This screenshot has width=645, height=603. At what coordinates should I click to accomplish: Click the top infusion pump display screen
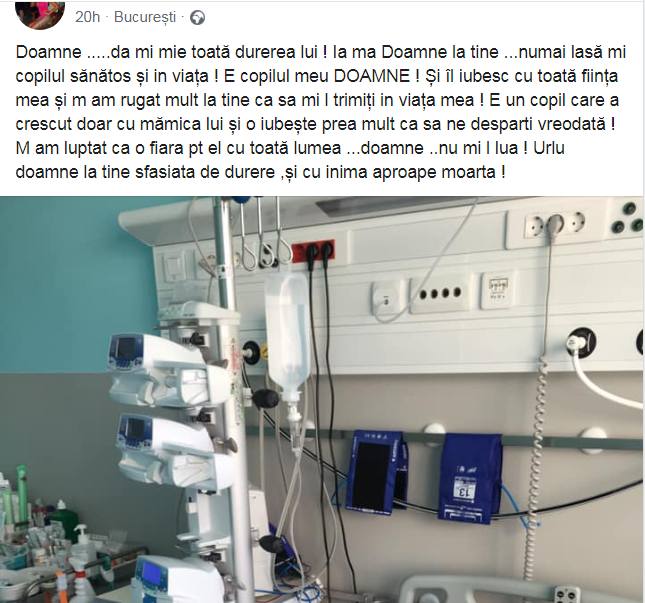tap(125, 349)
